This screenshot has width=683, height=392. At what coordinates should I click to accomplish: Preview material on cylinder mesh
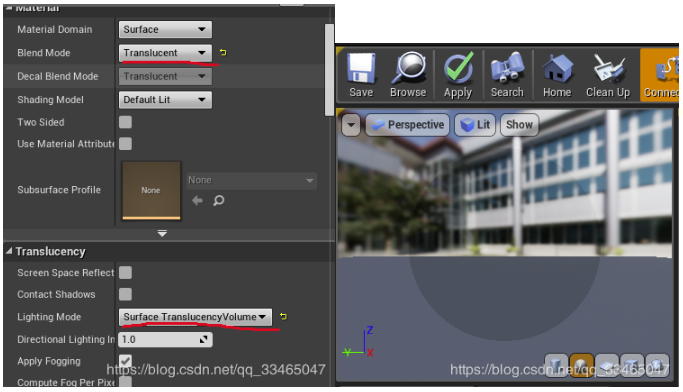556,365
